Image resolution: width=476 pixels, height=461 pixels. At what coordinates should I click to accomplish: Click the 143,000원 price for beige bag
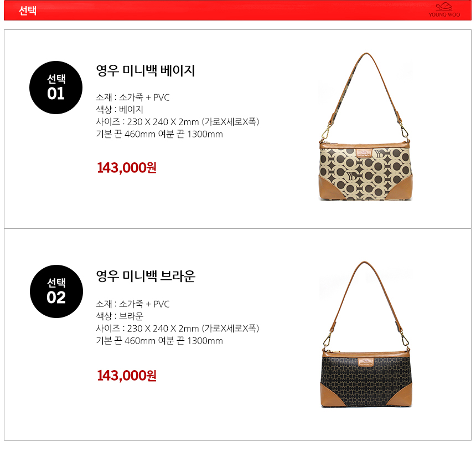point(127,167)
